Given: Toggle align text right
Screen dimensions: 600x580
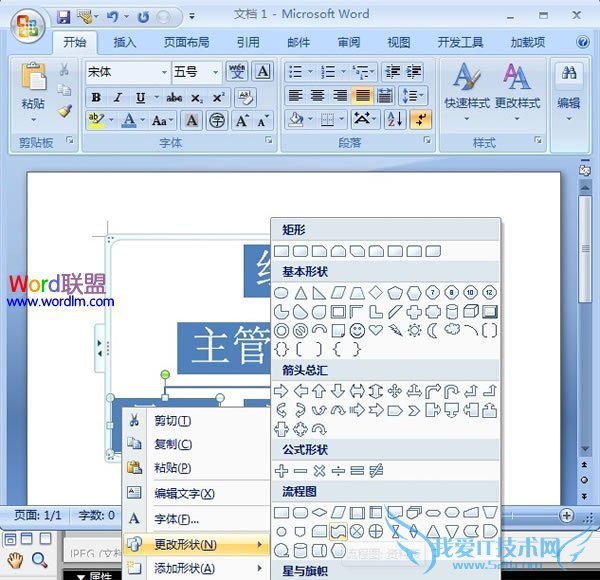Looking at the screenshot, I should (x=340, y=95).
